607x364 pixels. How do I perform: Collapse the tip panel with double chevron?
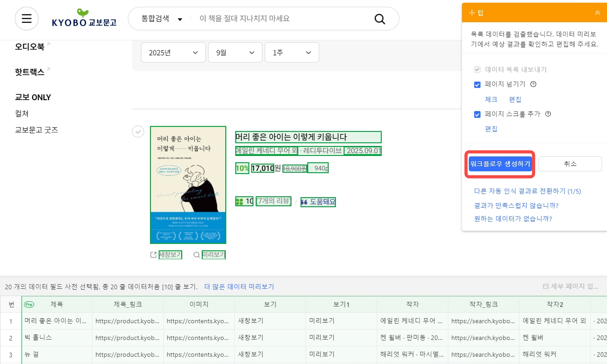tap(597, 13)
